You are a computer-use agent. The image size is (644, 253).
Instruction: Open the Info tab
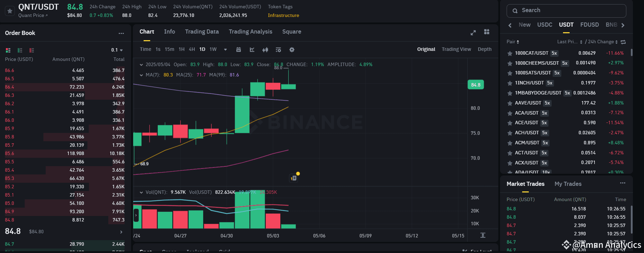[169, 31]
